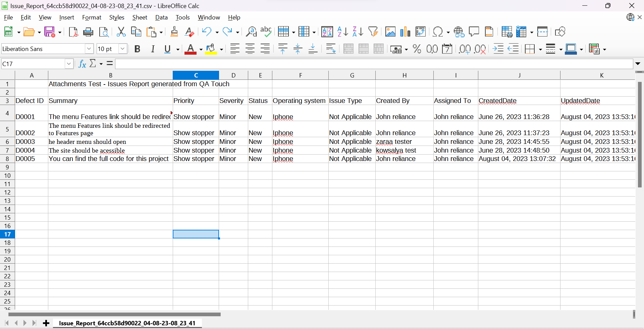Click the Insert Comment icon
The height and width of the screenshot is (329, 644).
pyautogui.click(x=474, y=32)
